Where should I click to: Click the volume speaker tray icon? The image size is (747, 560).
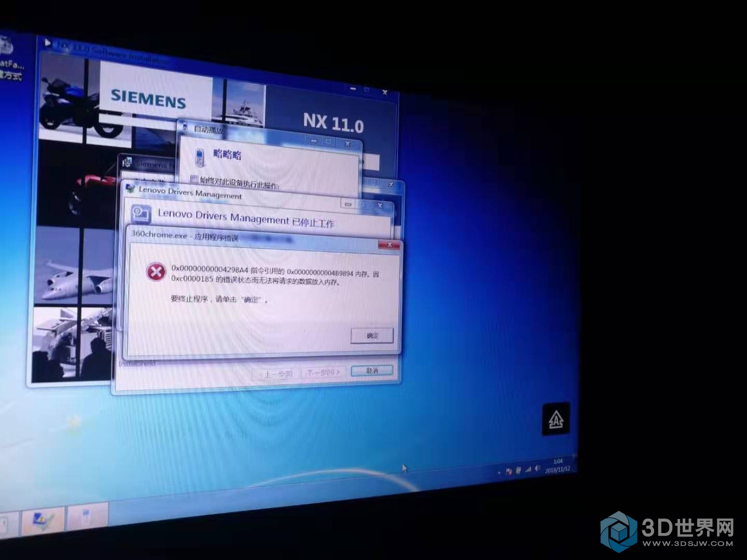[x=537, y=469]
